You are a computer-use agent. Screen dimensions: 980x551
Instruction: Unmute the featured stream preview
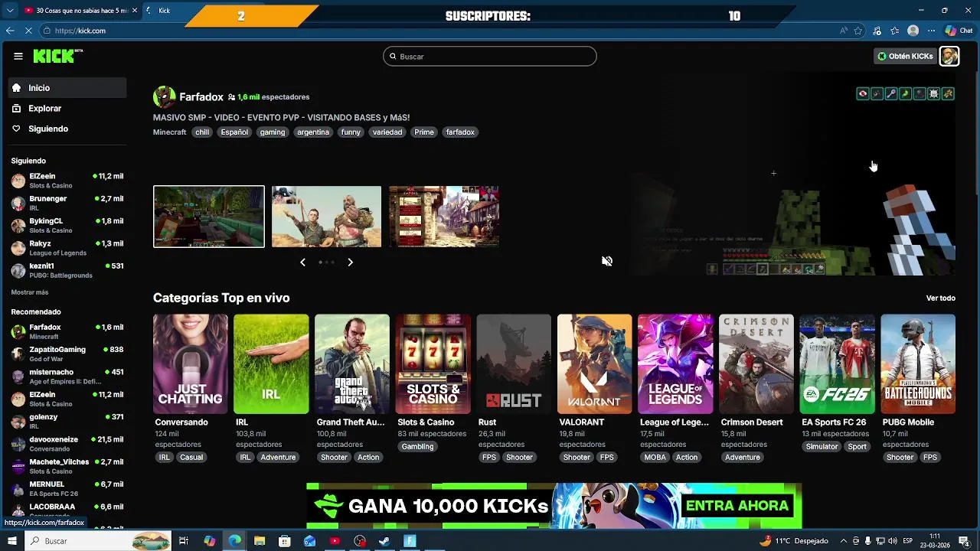pyautogui.click(x=607, y=261)
